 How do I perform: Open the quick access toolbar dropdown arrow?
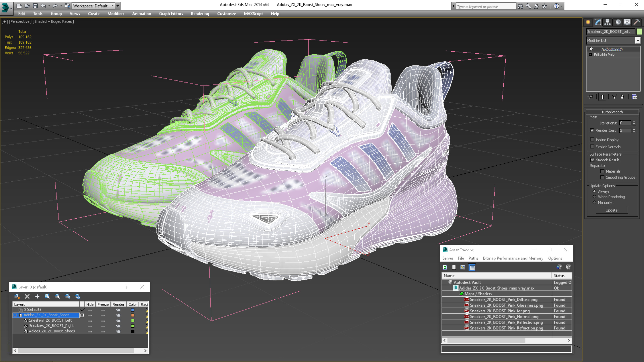click(x=117, y=6)
